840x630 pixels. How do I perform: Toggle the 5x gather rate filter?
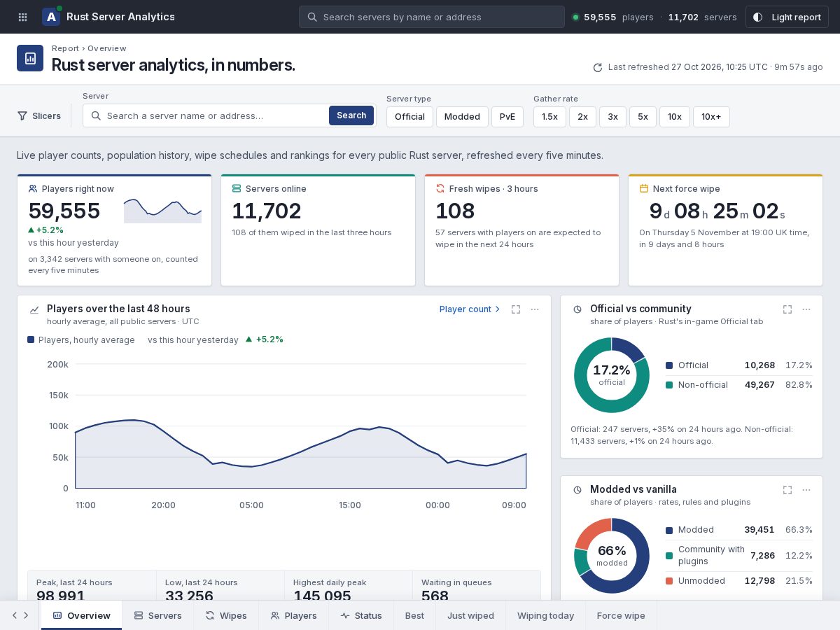click(643, 117)
